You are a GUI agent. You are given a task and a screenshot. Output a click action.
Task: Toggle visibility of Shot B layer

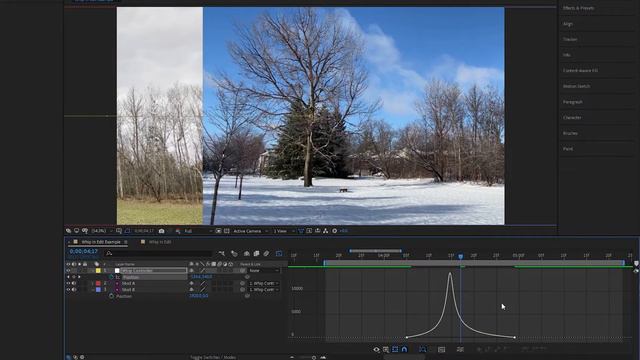[x=68, y=290]
